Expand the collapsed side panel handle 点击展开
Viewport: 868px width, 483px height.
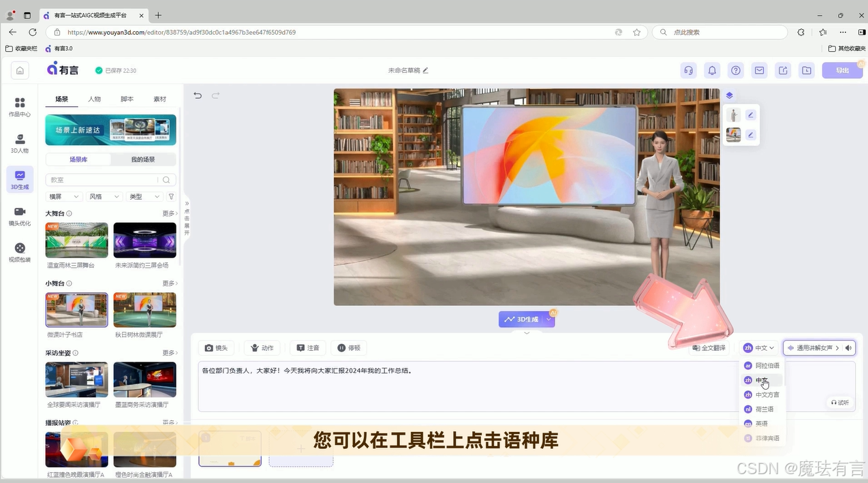[187, 218]
